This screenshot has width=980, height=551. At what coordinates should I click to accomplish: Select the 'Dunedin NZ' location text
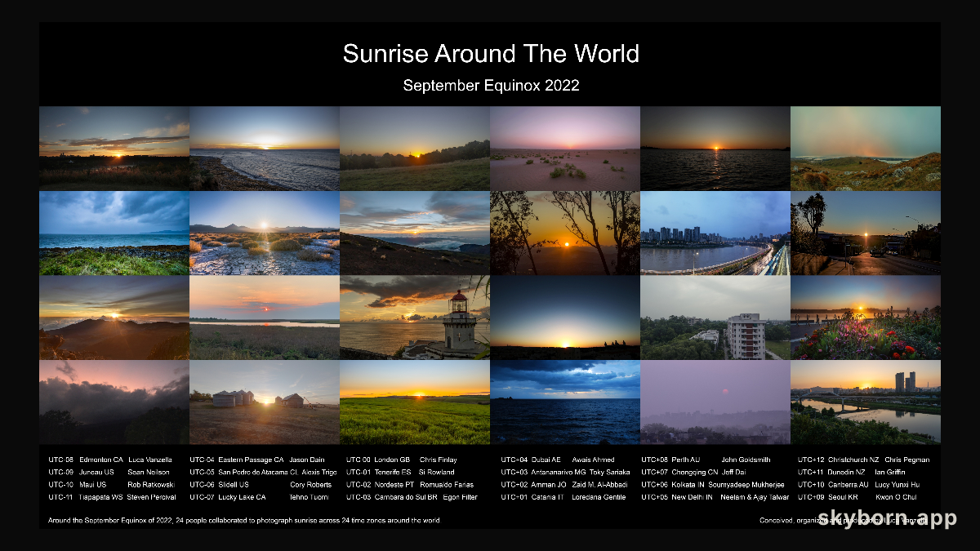[x=846, y=472]
